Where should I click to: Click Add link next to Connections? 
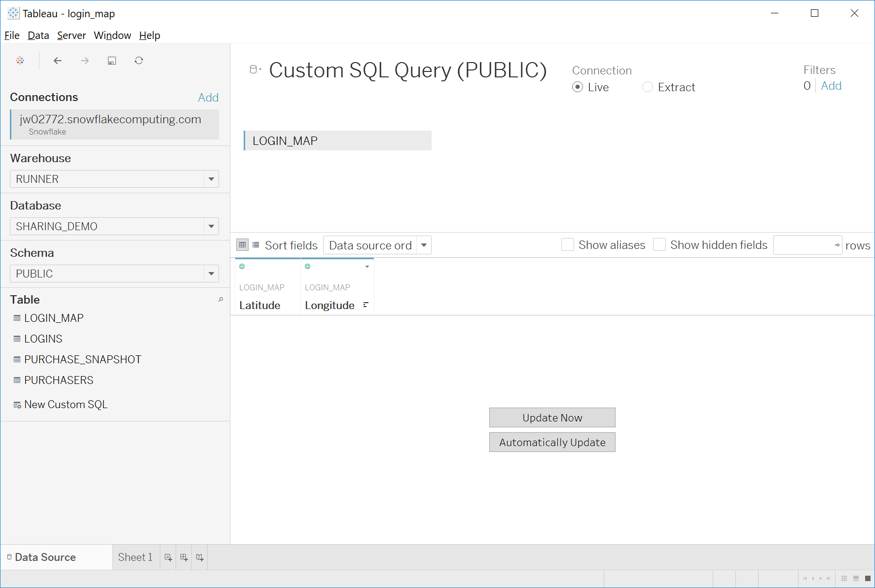click(208, 98)
